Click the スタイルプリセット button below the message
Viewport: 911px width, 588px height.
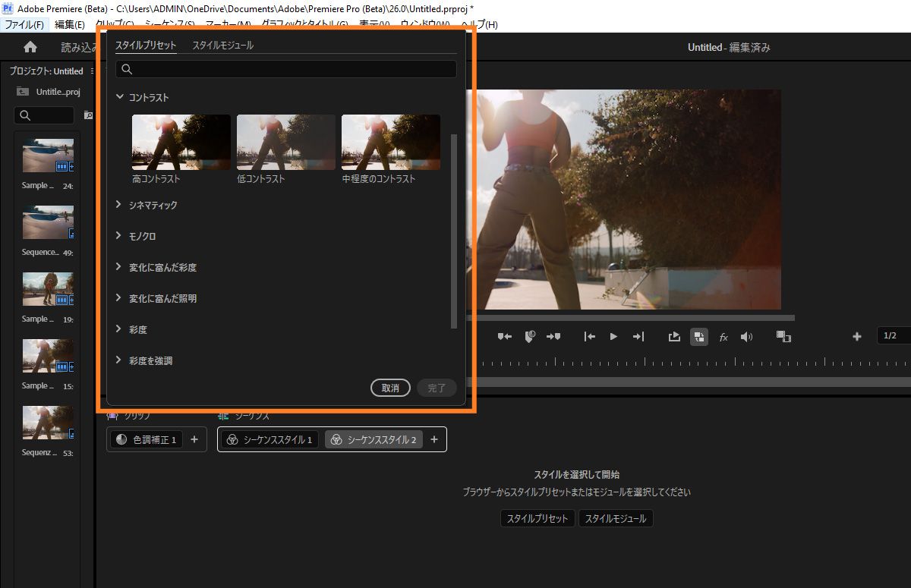537,519
